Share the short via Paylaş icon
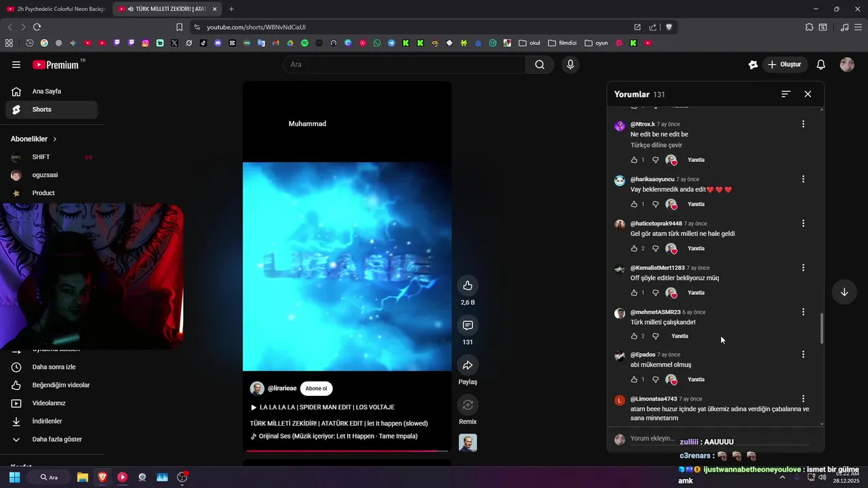Screen dimensions: 868x488 click(x=467, y=365)
